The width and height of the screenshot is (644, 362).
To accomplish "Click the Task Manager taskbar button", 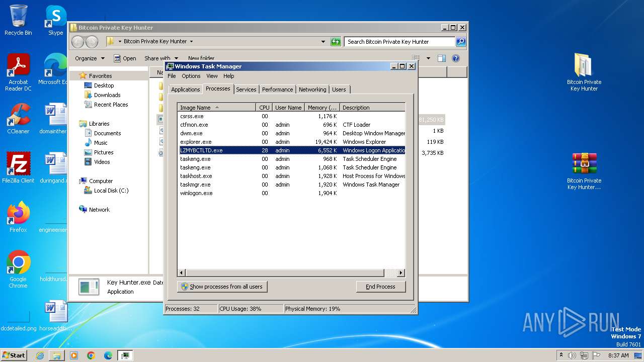I will pos(125,355).
